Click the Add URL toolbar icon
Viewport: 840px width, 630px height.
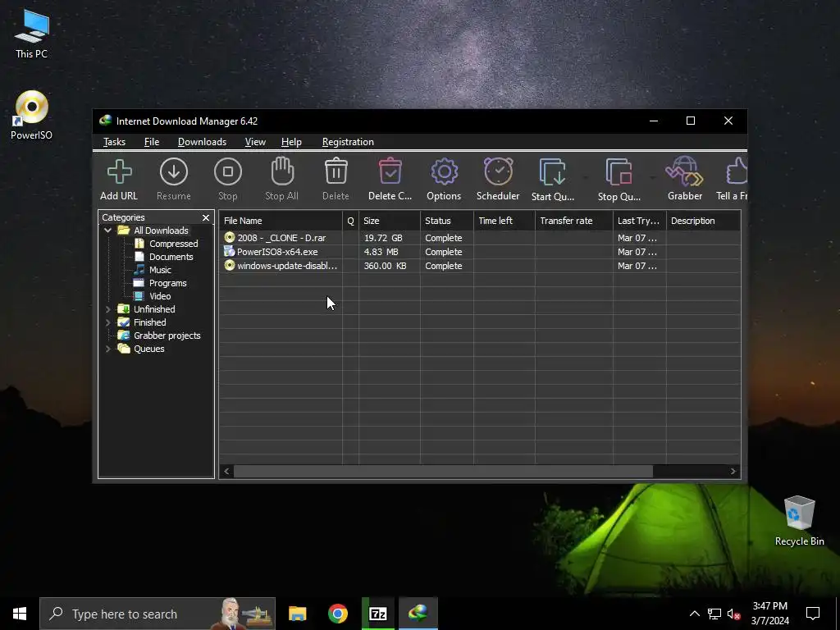[119, 179]
